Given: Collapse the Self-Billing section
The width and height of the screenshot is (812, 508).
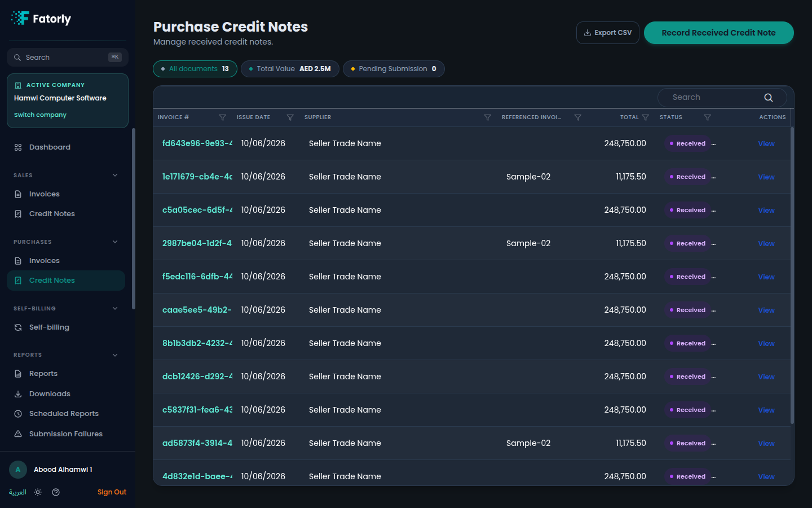Looking at the screenshot, I should 115,309.
